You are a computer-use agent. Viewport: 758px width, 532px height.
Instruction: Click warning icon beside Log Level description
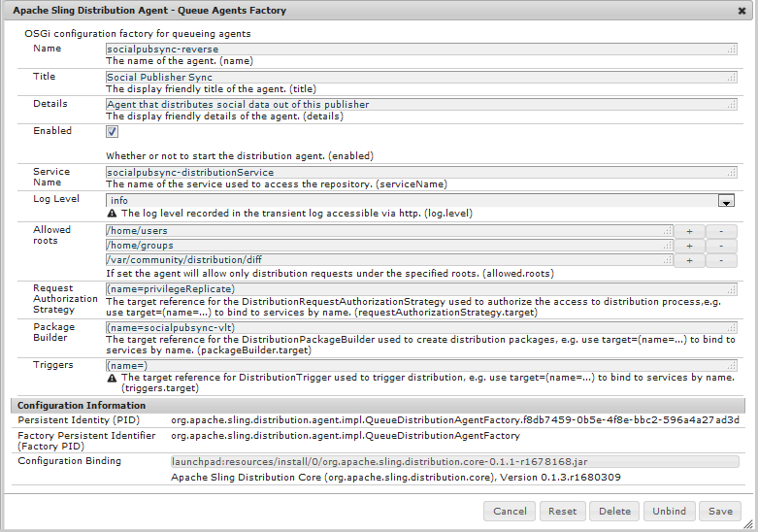112,214
